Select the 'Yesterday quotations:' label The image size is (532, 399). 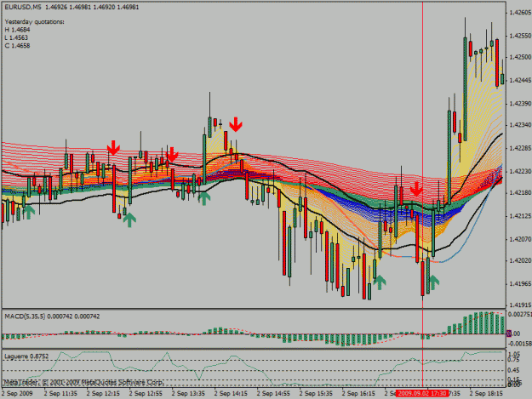[x=35, y=22]
